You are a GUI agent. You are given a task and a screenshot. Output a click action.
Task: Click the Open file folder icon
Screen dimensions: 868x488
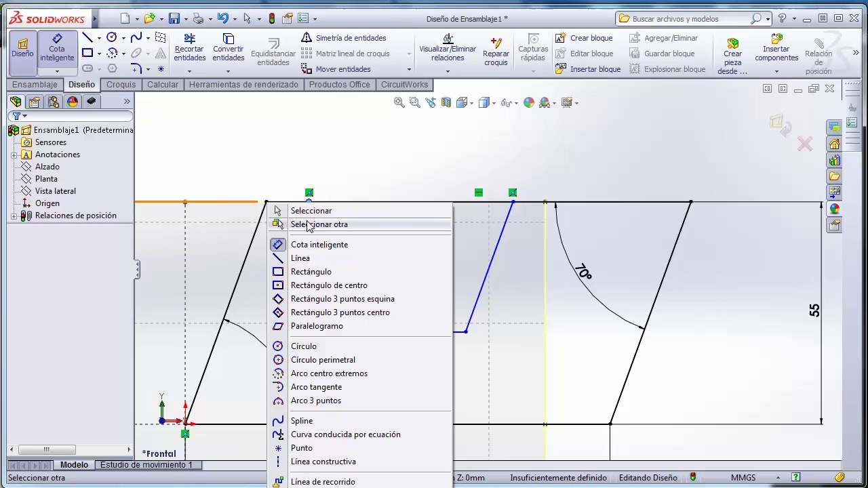click(149, 19)
